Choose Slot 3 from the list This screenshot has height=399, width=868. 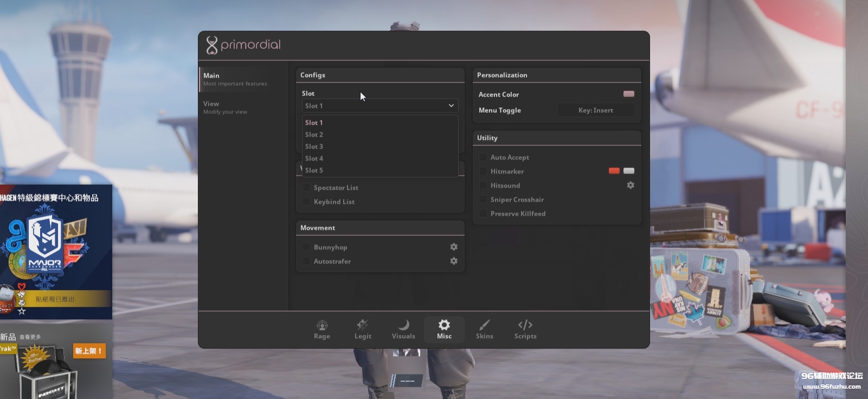tap(314, 146)
